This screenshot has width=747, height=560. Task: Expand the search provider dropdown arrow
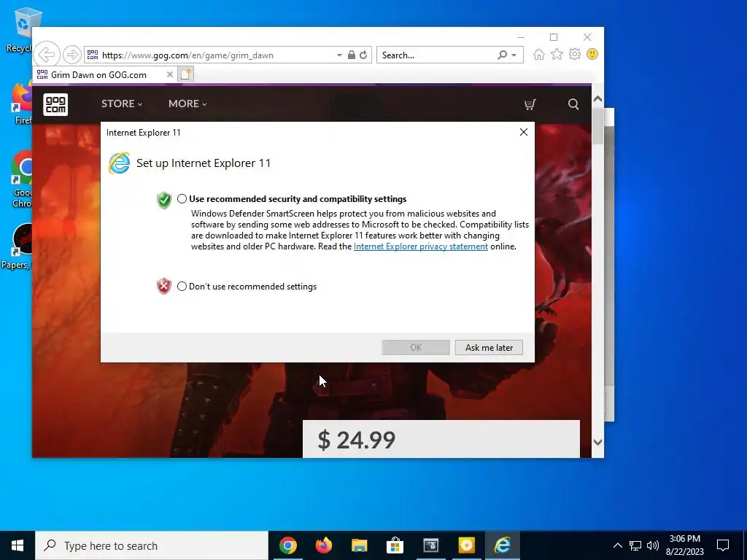(x=514, y=55)
